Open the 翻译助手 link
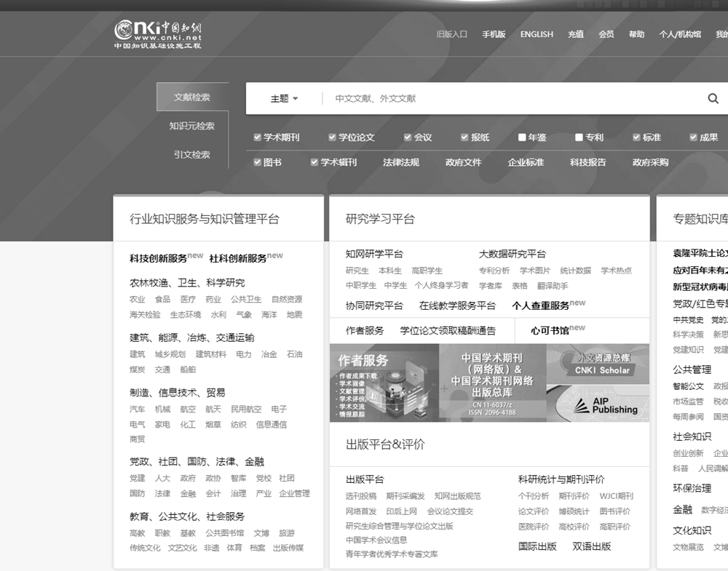 [553, 286]
